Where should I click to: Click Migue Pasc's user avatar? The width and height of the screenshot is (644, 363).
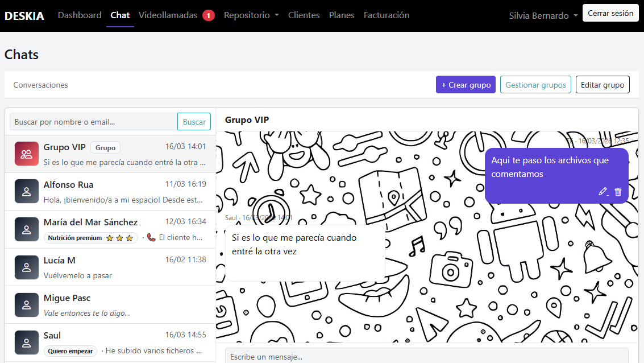[27, 304]
